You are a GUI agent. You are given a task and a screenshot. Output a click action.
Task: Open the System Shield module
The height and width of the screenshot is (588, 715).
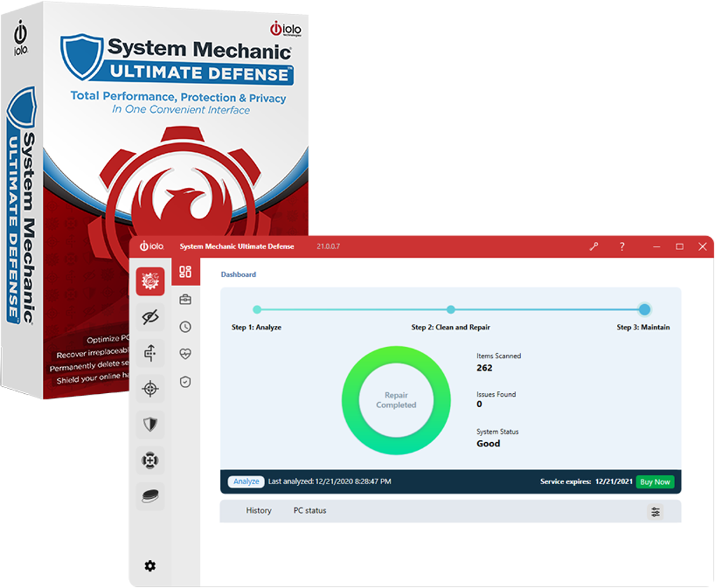[x=150, y=425]
